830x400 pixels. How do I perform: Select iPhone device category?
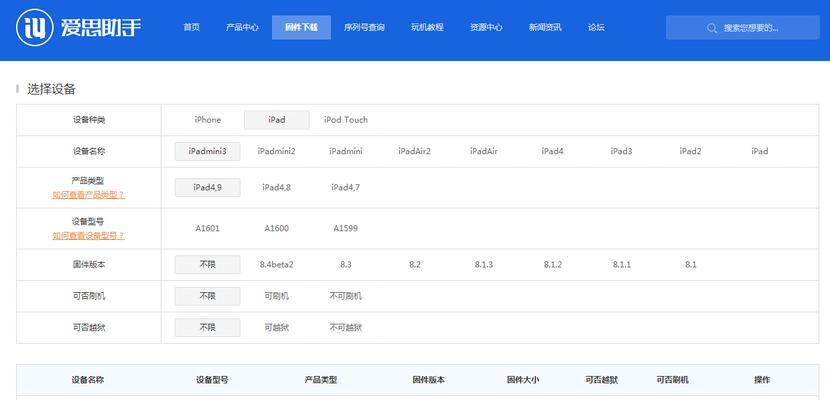208,120
